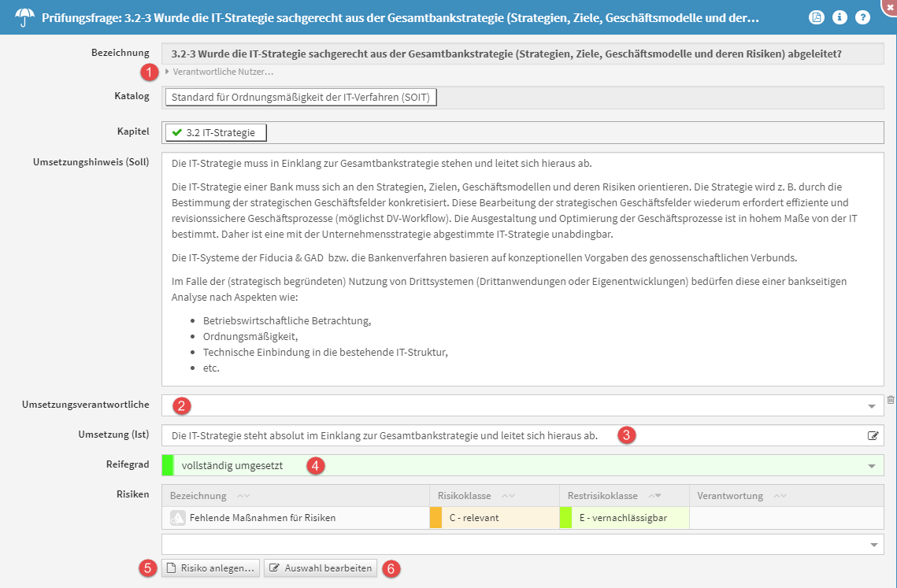
Task: Open the Standard für Ordnungsmäßigkeit catalog tag
Action: tap(300, 97)
